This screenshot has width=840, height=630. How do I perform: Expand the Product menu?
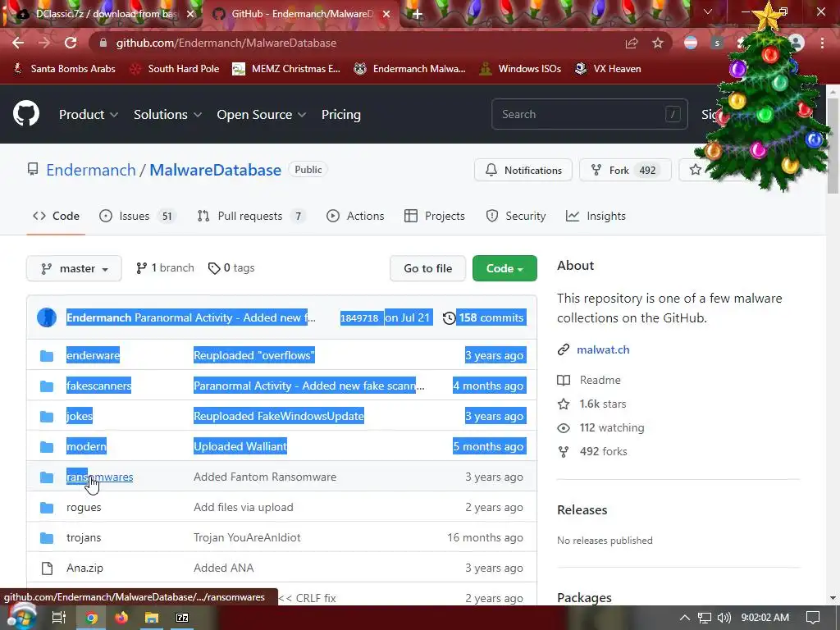click(x=89, y=115)
